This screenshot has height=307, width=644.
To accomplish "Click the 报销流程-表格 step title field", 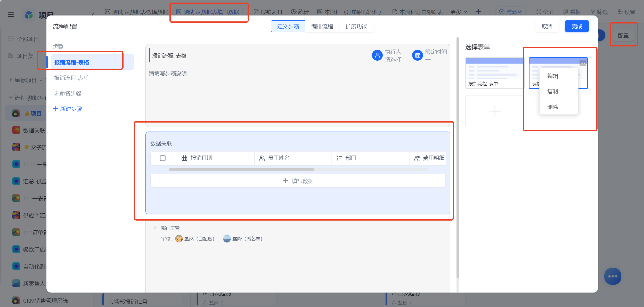I will (x=169, y=55).
